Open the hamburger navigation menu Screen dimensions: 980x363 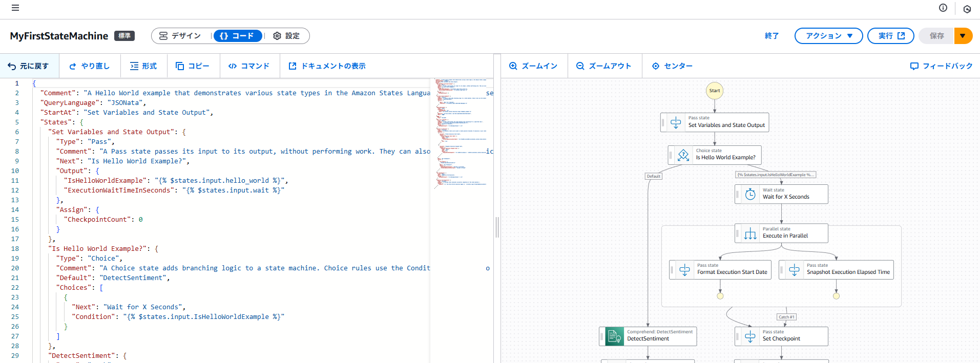tap(15, 8)
